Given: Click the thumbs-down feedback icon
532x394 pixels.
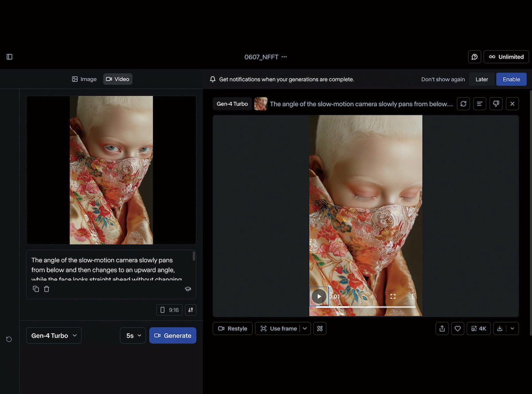Looking at the screenshot, I should 496,104.
